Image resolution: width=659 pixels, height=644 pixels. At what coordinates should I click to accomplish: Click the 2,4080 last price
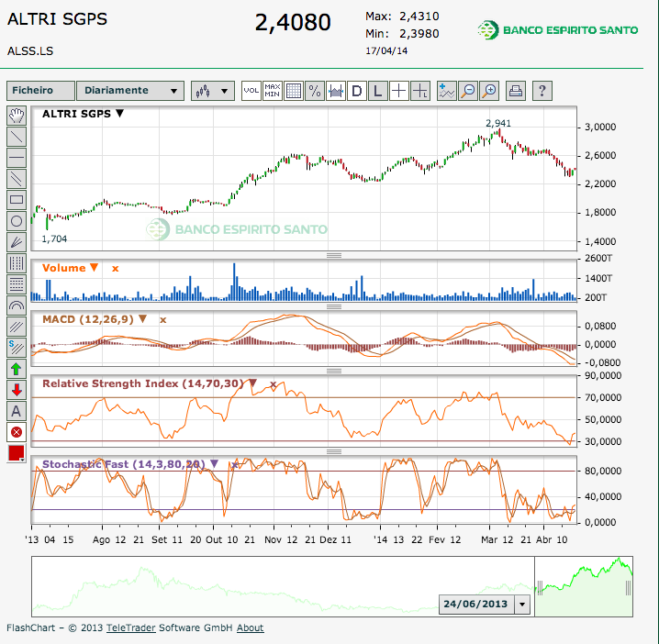click(x=293, y=22)
